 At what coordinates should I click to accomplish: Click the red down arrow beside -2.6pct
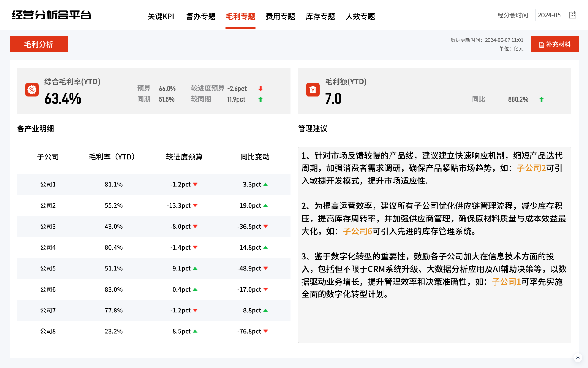261,89
